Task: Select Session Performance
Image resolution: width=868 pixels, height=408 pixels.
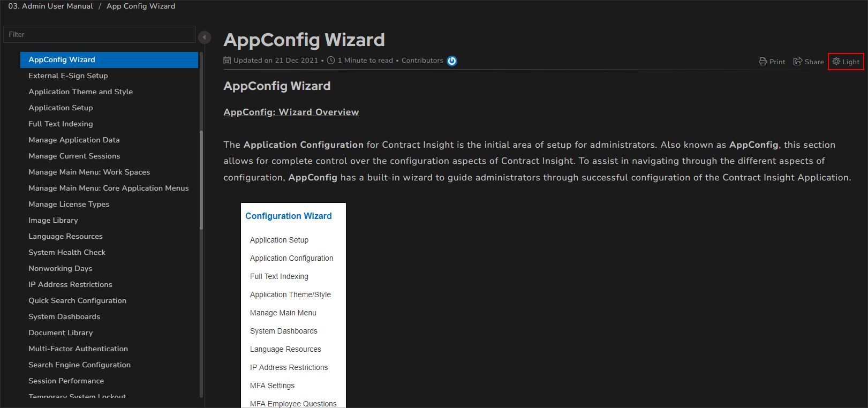Action: pos(66,381)
